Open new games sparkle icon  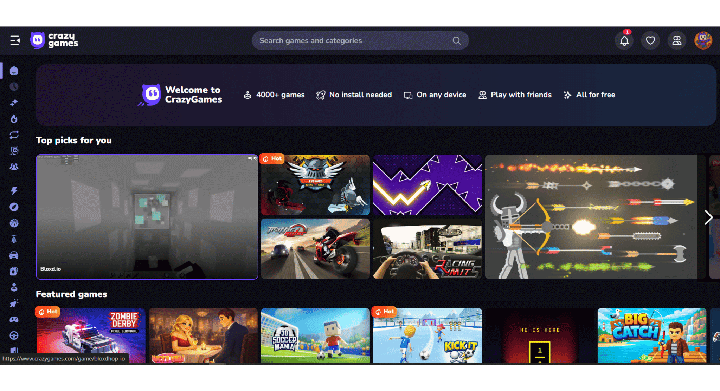point(14,103)
